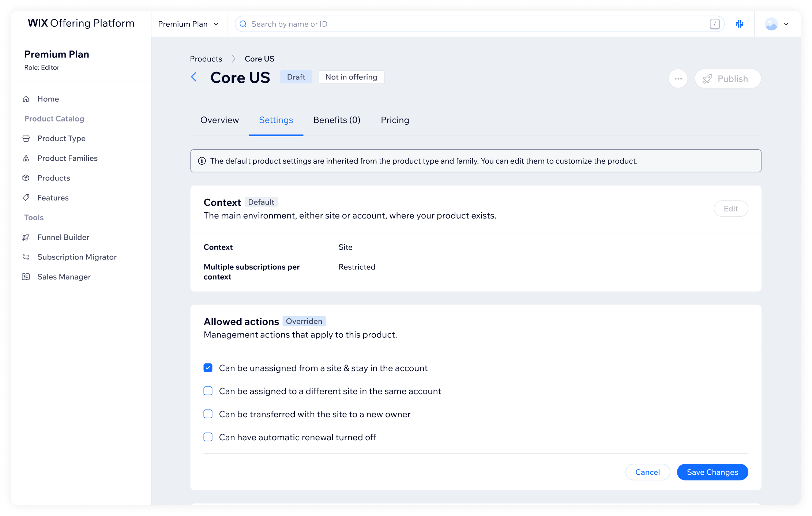This screenshot has height=516, width=812.
Task: Click the 'Restricted' value
Action: click(357, 267)
